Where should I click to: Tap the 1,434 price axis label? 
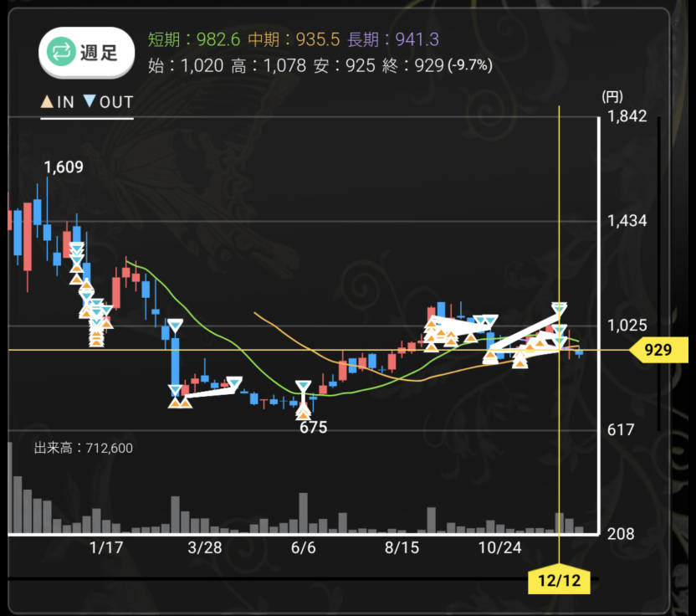coord(627,221)
